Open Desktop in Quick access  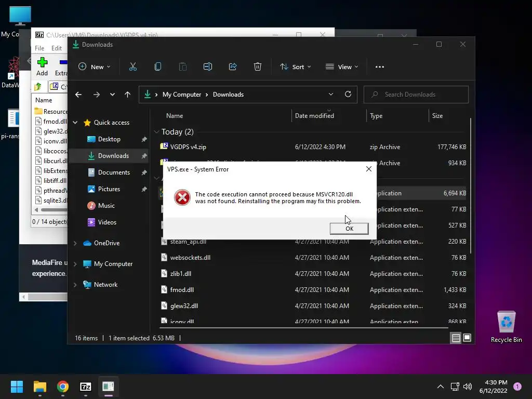pos(109,139)
